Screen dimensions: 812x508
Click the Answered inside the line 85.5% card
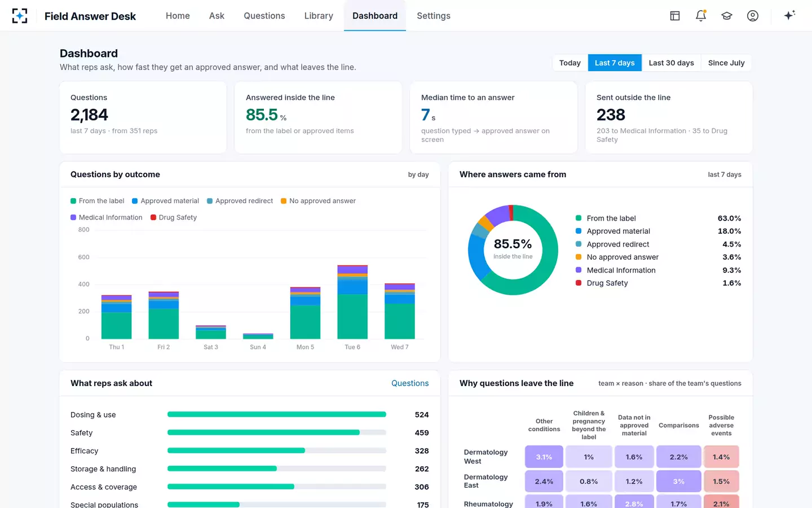click(x=318, y=117)
